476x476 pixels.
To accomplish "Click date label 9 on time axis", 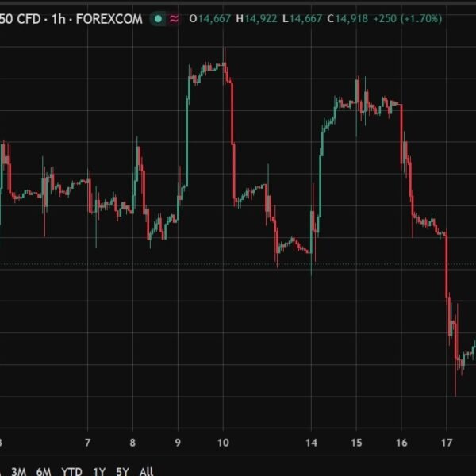I will point(178,443).
